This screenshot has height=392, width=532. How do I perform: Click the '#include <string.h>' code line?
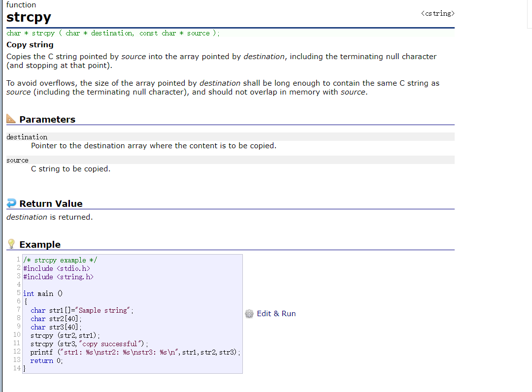coord(58,277)
